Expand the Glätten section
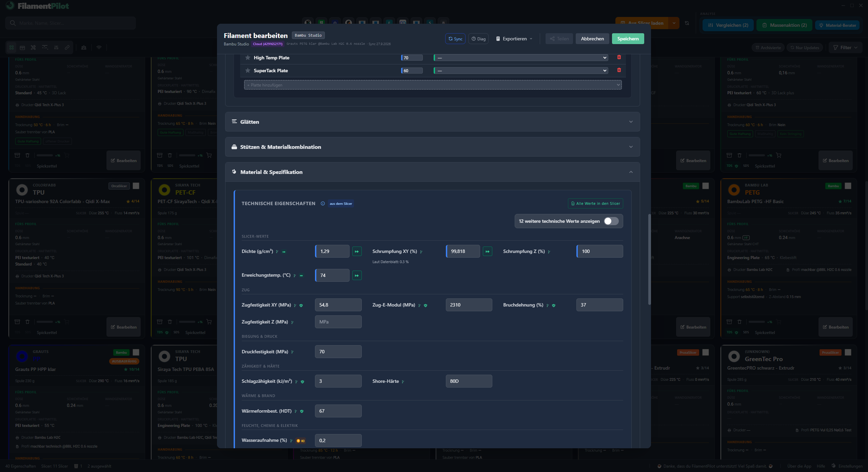The image size is (868, 472). (432, 122)
